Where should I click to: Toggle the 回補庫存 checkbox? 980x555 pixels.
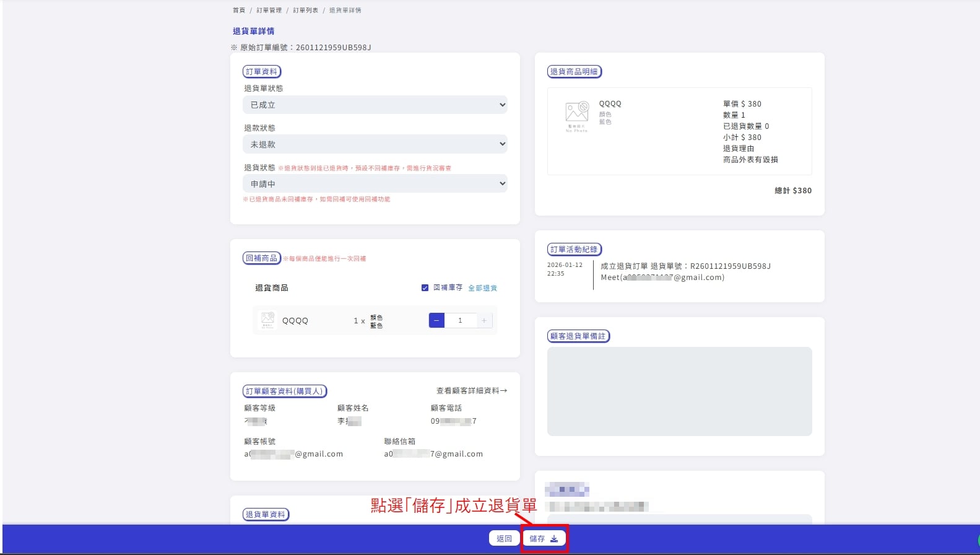click(x=425, y=288)
